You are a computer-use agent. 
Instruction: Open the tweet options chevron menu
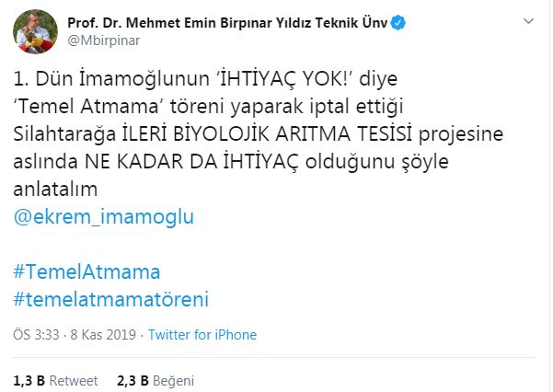(528, 21)
